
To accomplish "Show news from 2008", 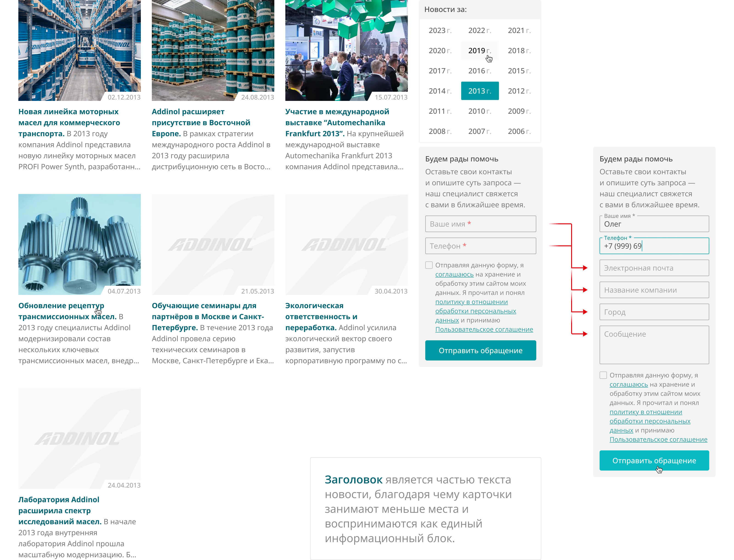I will tap(440, 131).
